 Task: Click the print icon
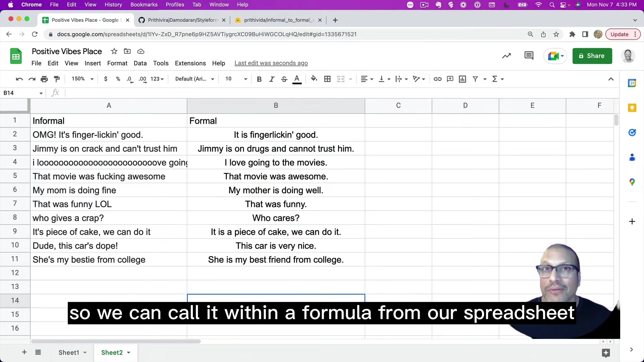point(44,79)
